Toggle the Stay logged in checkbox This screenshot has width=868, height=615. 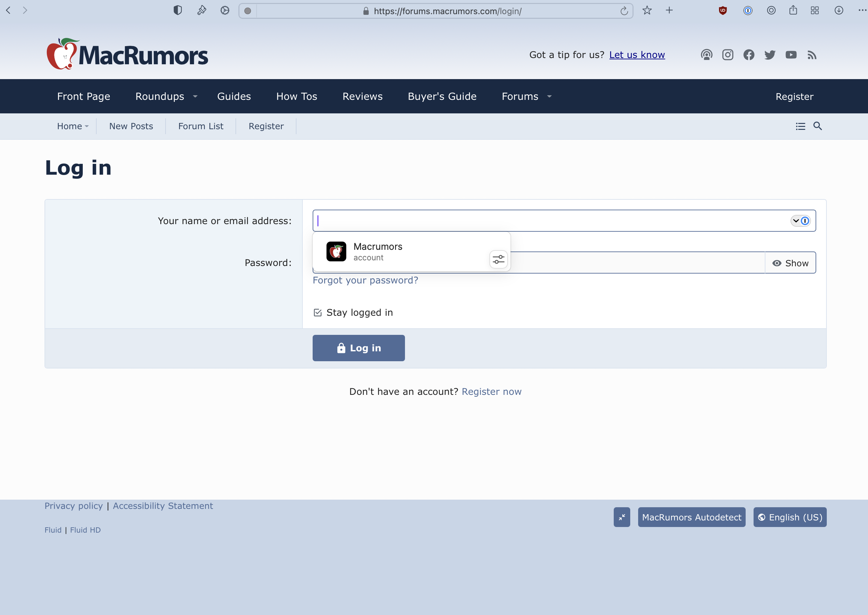click(318, 312)
